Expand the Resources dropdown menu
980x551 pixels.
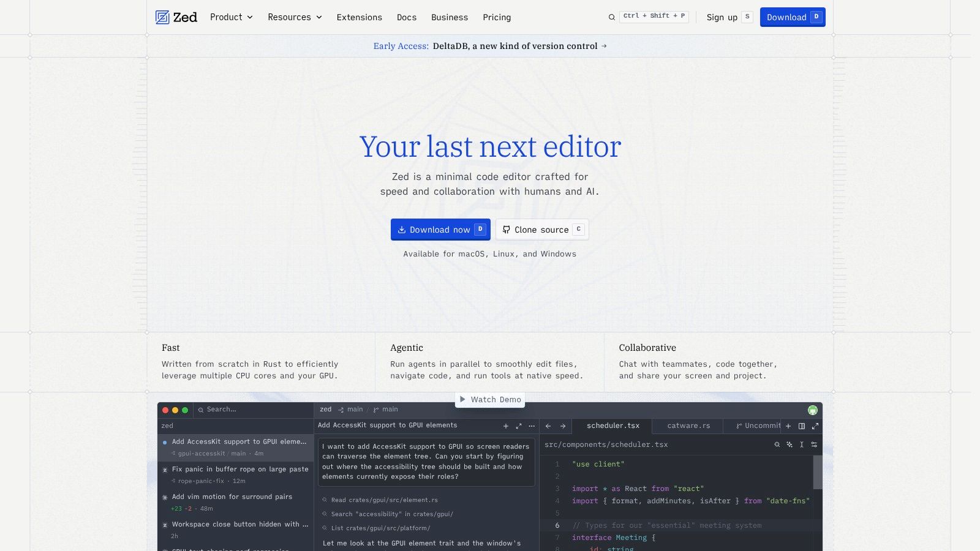click(295, 17)
